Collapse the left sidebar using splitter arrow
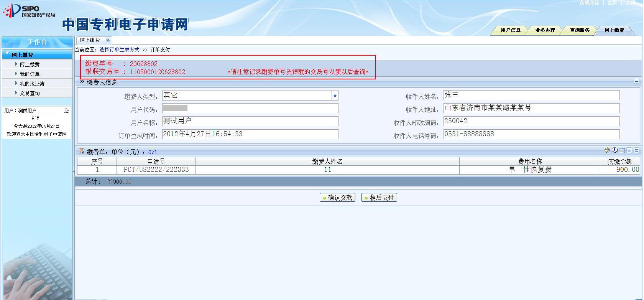Screen dimensions: 644x300 [x=74, y=171]
